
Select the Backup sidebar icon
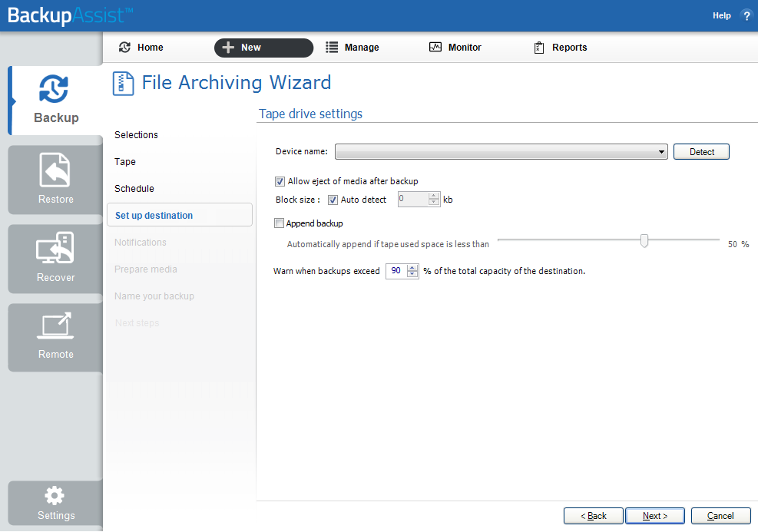point(54,89)
